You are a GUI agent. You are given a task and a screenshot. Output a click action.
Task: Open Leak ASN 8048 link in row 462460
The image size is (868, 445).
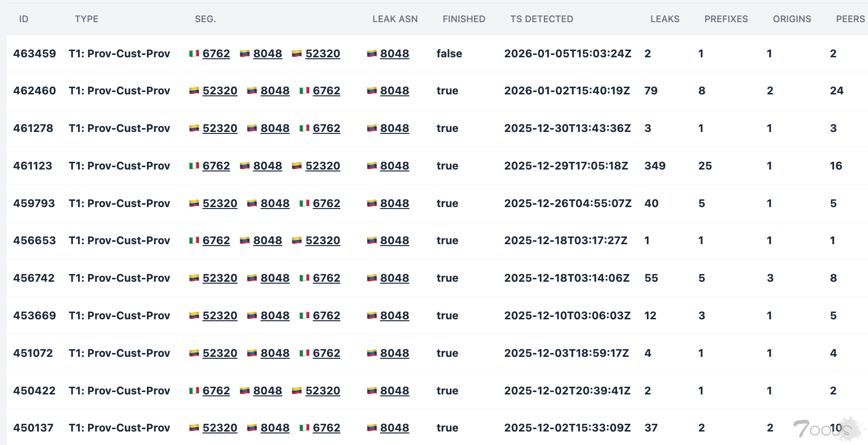click(395, 91)
